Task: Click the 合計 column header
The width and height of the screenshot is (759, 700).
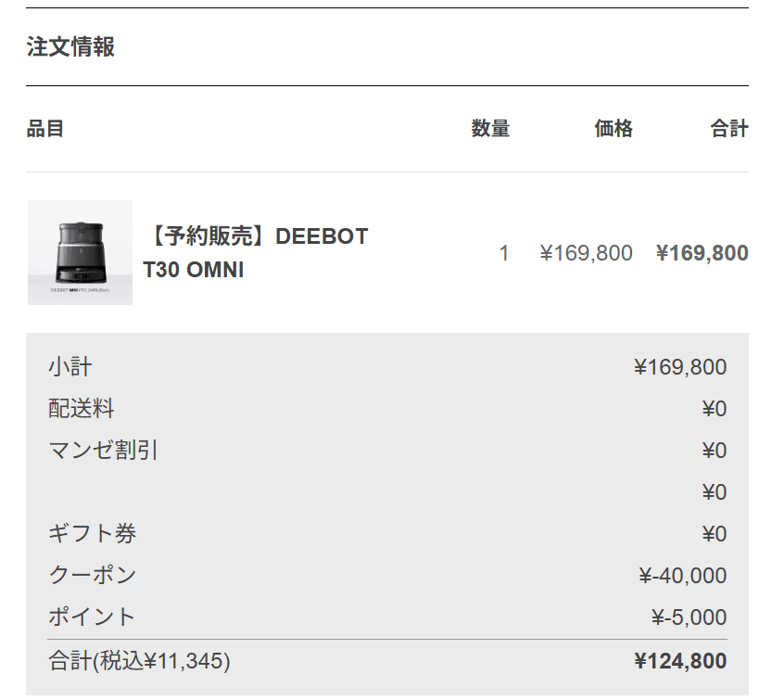Action: (729, 129)
